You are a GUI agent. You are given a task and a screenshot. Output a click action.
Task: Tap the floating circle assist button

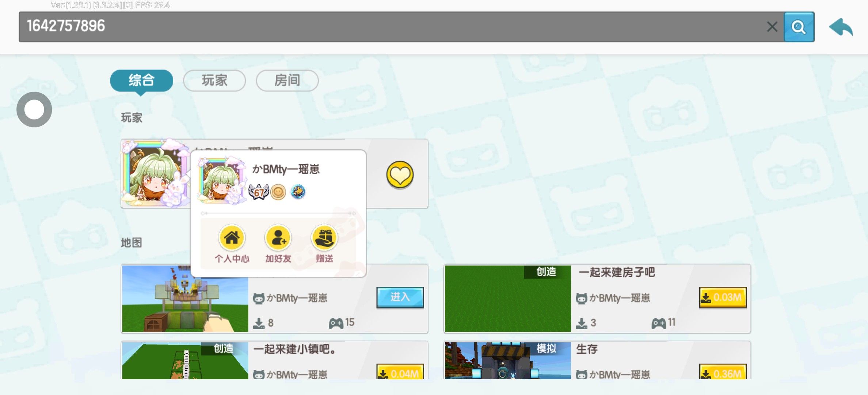coord(34,109)
